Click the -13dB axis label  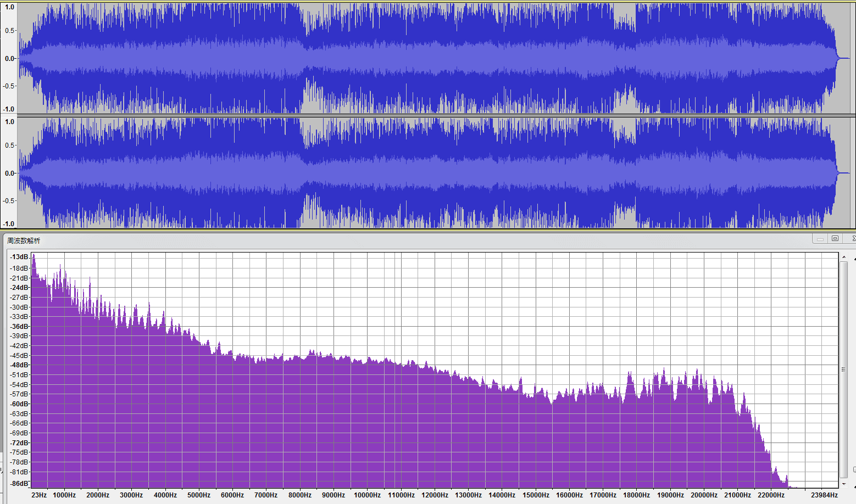point(19,257)
